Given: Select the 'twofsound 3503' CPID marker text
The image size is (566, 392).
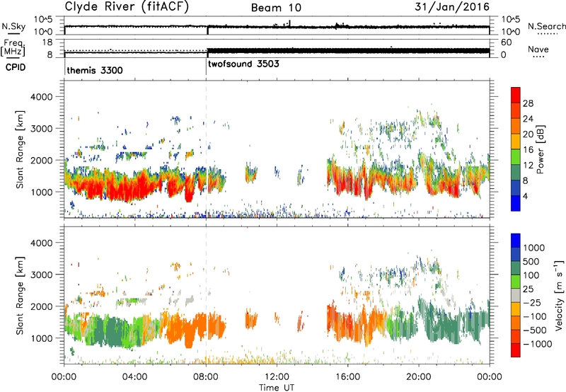Looking at the screenshot, I should point(243,64).
